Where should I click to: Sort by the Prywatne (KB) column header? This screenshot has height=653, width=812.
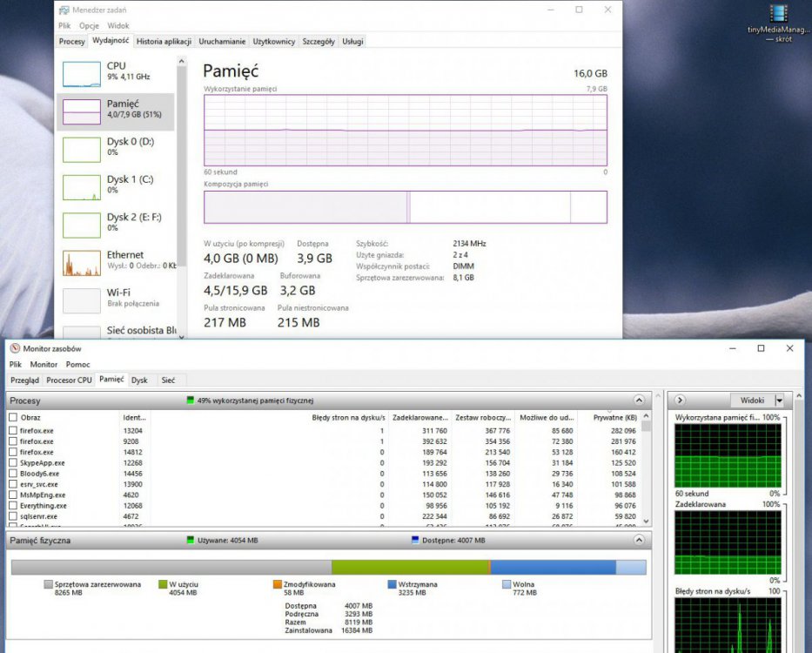pyautogui.click(x=614, y=418)
